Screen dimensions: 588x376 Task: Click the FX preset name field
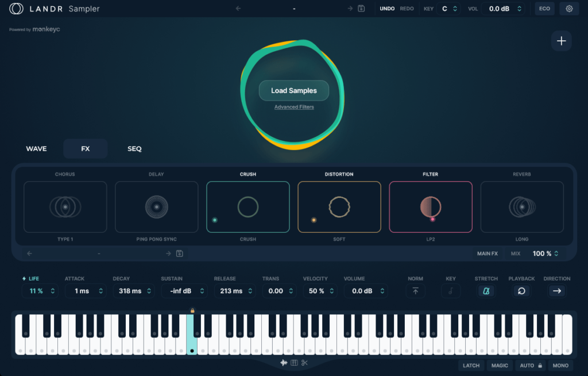pyautogui.click(x=99, y=254)
